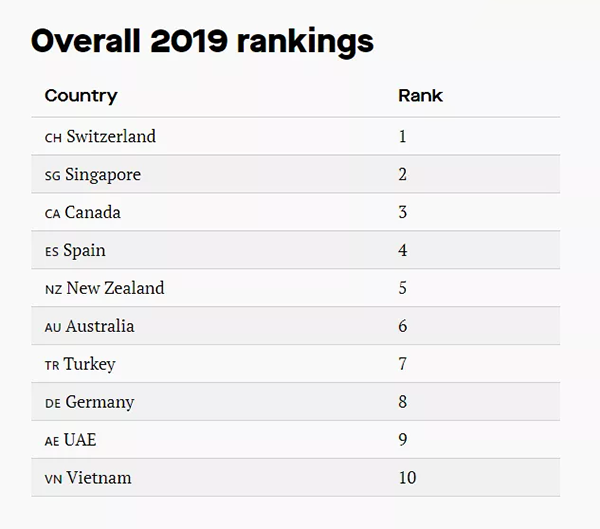
Task: Select Australia in the country list
Action: pos(100,326)
